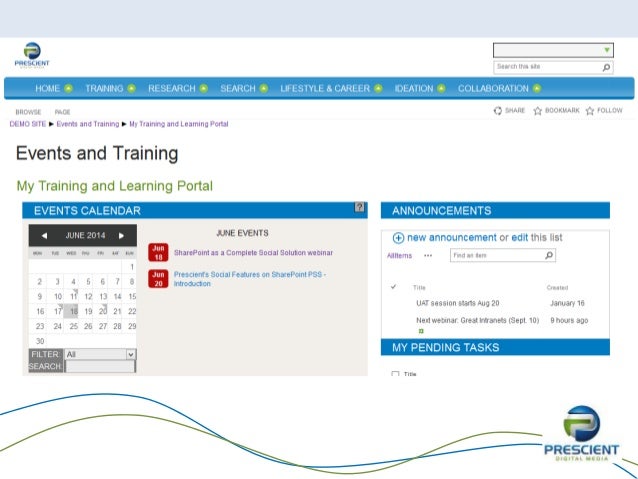Expand LIFESTYLE & CAREER menu arrow
The image size is (638, 479).
(378, 88)
